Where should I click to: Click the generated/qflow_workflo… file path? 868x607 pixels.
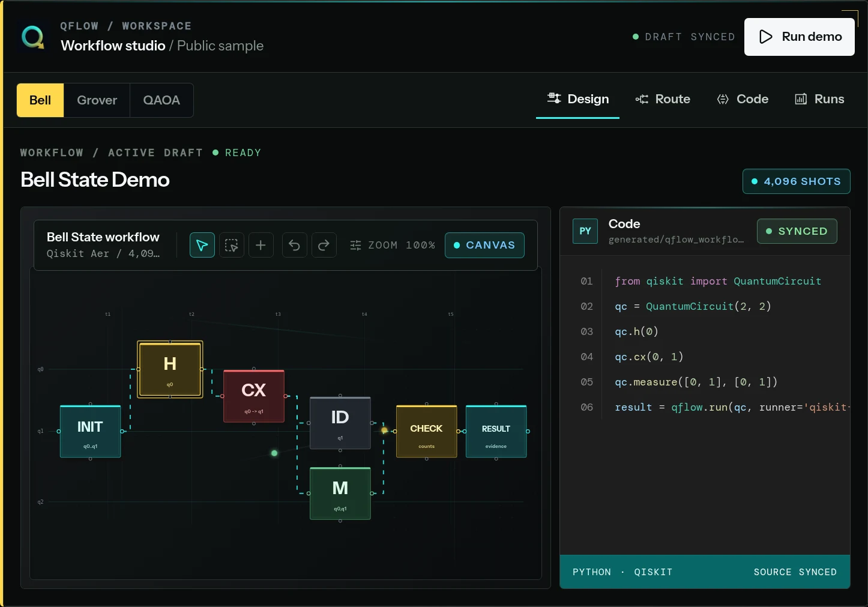(676, 240)
